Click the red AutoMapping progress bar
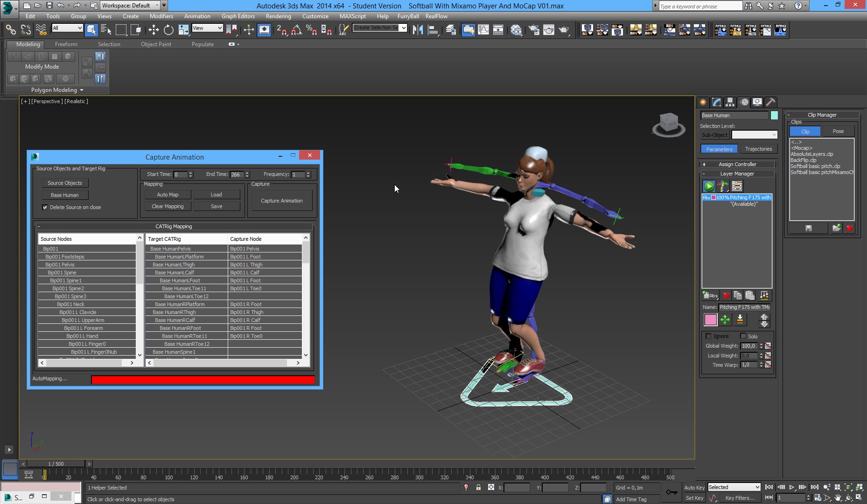 tap(203, 380)
